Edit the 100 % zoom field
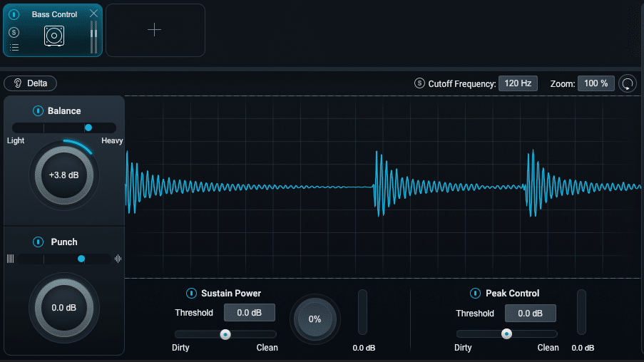 [596, 83]
